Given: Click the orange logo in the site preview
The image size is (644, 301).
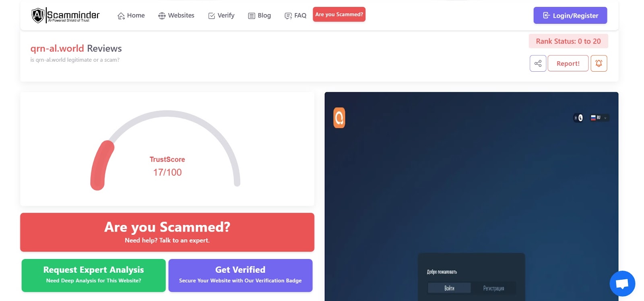Looking at the screenshot, I should [339, 118].
